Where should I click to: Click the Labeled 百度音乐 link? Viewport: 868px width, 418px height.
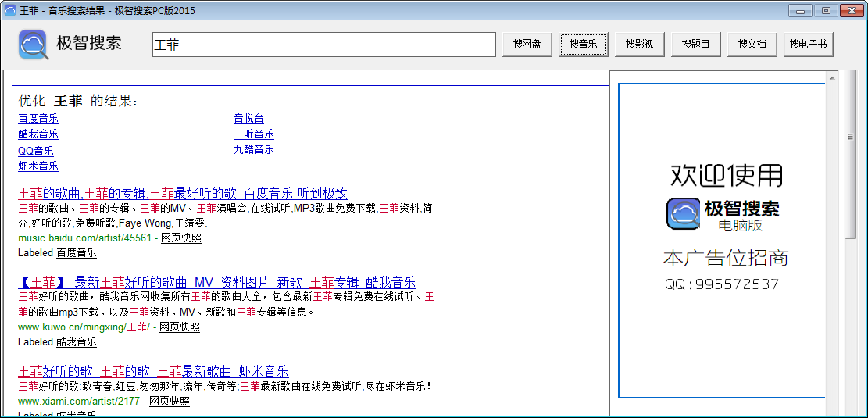pyautogui.click(x=77, y=253)
